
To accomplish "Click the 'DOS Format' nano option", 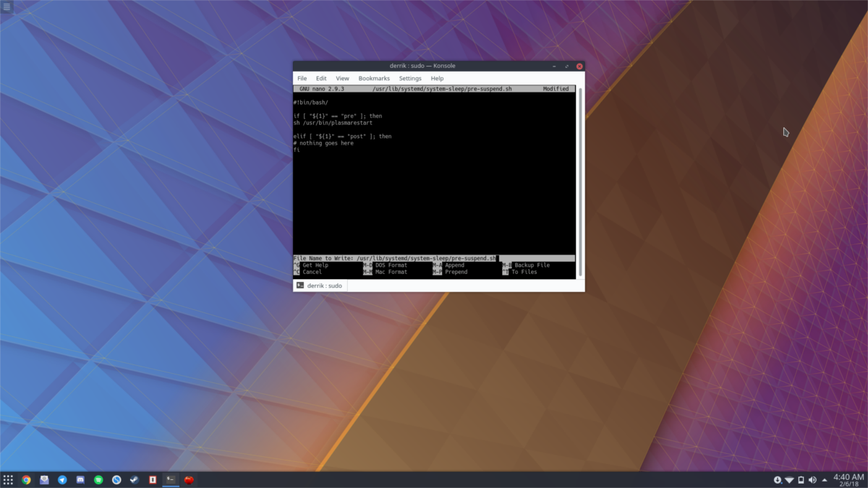I will tap(386, 265).
